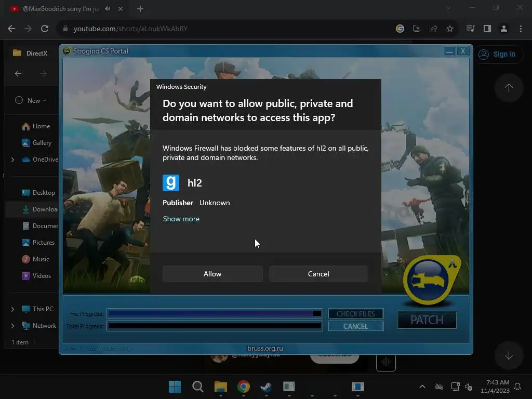Open Steam from taskbar

(x=266, y=387)
